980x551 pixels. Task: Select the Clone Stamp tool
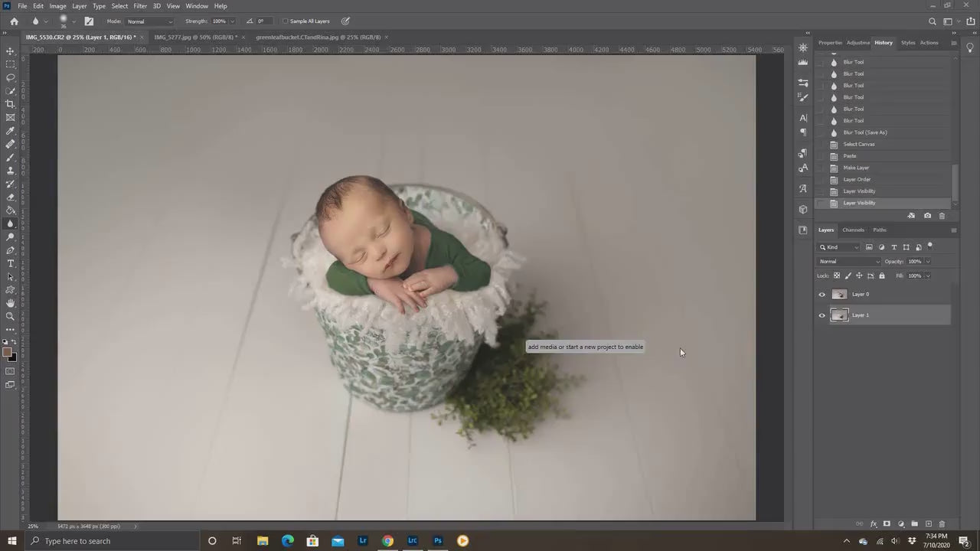click(10, 170)
